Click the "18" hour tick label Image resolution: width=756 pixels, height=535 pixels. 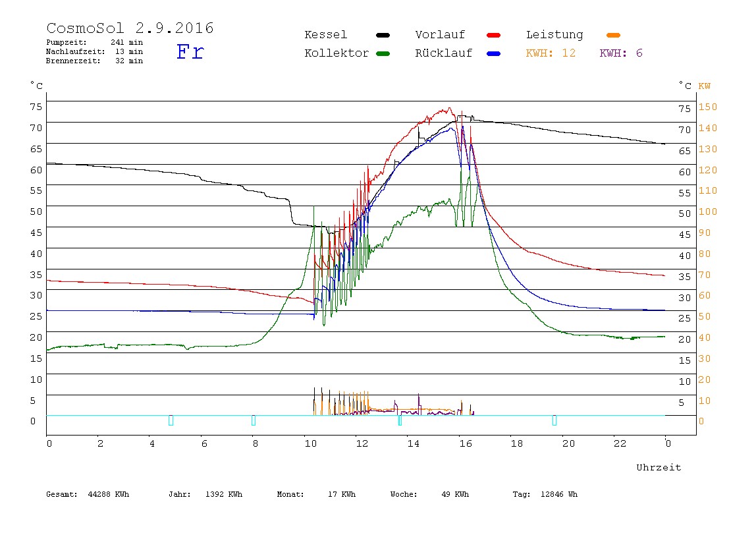(517, 443)
